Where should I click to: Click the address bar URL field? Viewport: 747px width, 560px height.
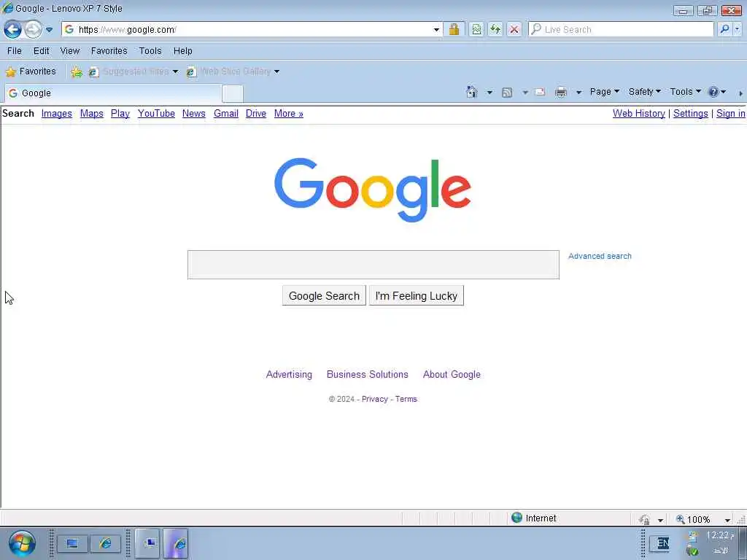pos(248,29)
